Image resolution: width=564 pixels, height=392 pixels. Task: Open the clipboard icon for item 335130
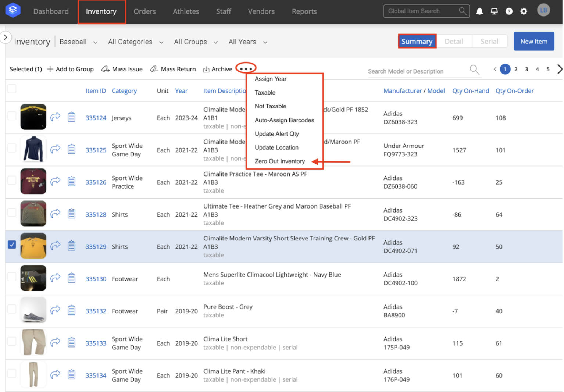click(x=72, y=278)
